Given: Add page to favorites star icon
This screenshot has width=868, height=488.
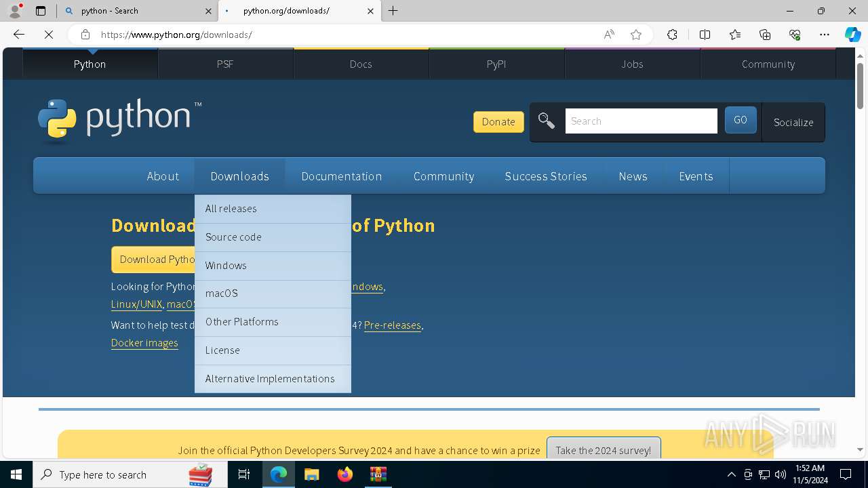Looking at the screenshot, I should (636, 35).
